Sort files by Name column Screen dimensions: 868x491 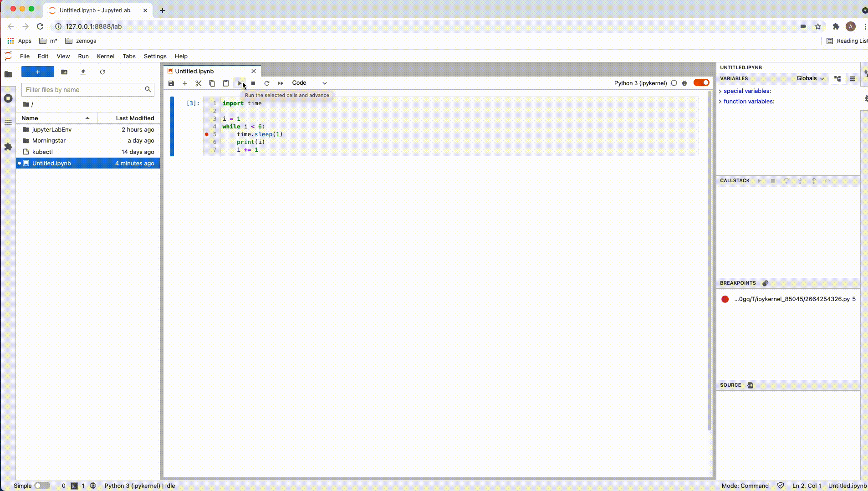tap(56, 118)
